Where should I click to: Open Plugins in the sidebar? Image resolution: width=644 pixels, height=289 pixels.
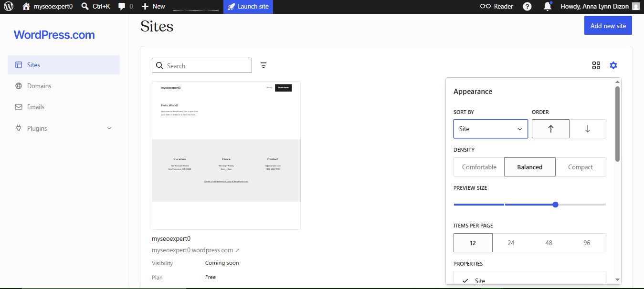click(63, 128)
